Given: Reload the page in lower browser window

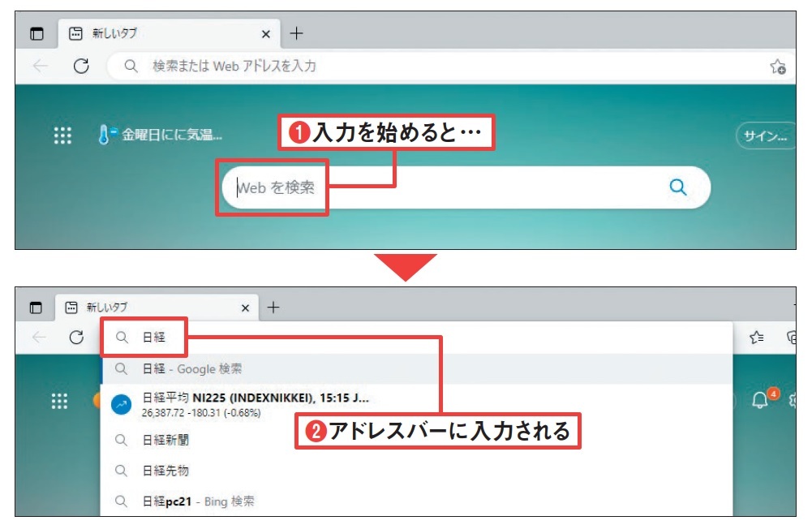Looking at the screenshot, I should tap(76, 338).
